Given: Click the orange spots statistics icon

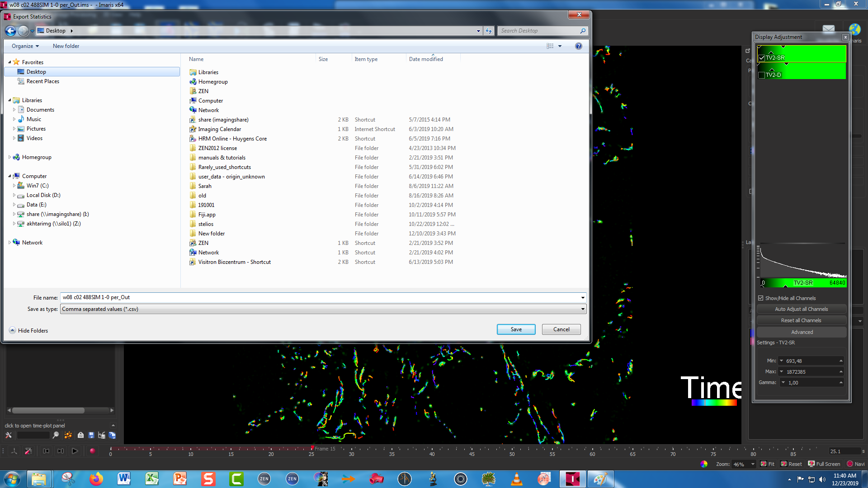Looking at the screenshot, I should [x=68, y=435].
